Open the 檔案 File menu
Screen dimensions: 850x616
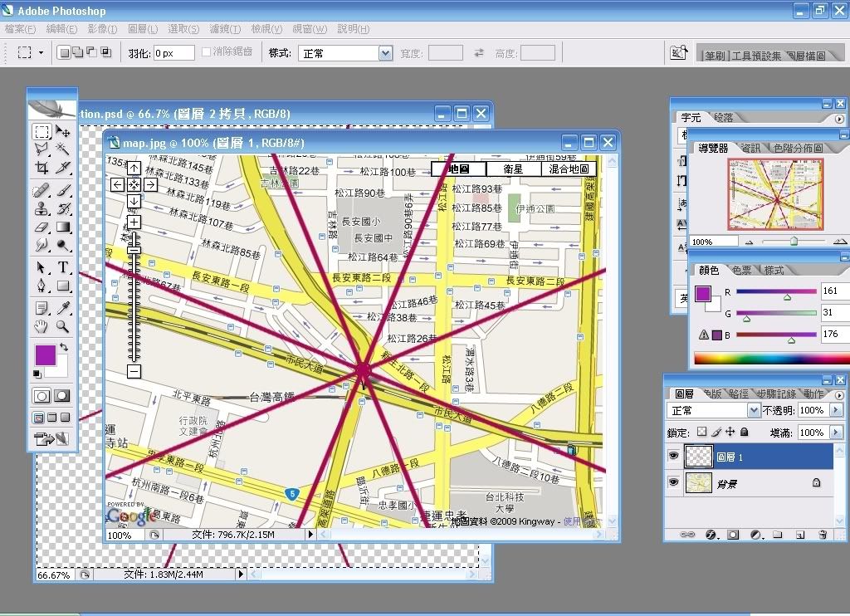click(x=20, y=29)
